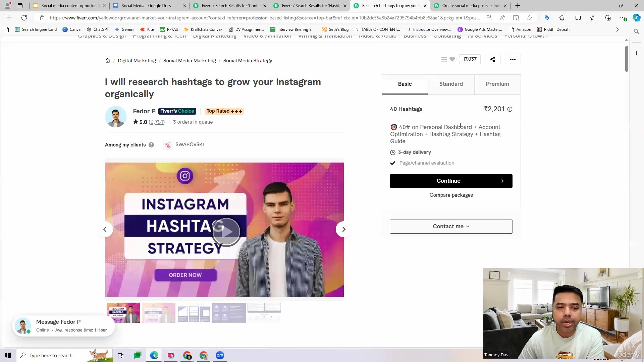Screen dimensions: 644x362
Task: Expand bookmarks overflow chevron
Action: point(617,29)
